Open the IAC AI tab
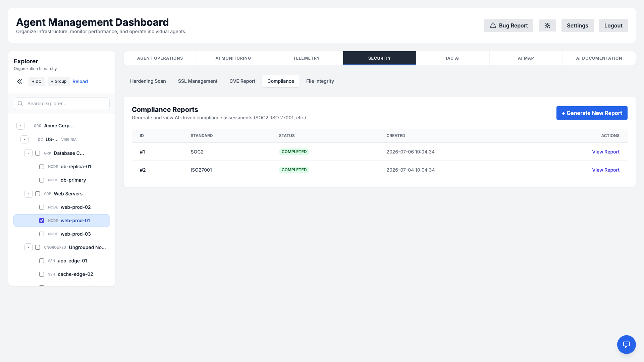This screenshot has width=644, height=362. point(452,58)
